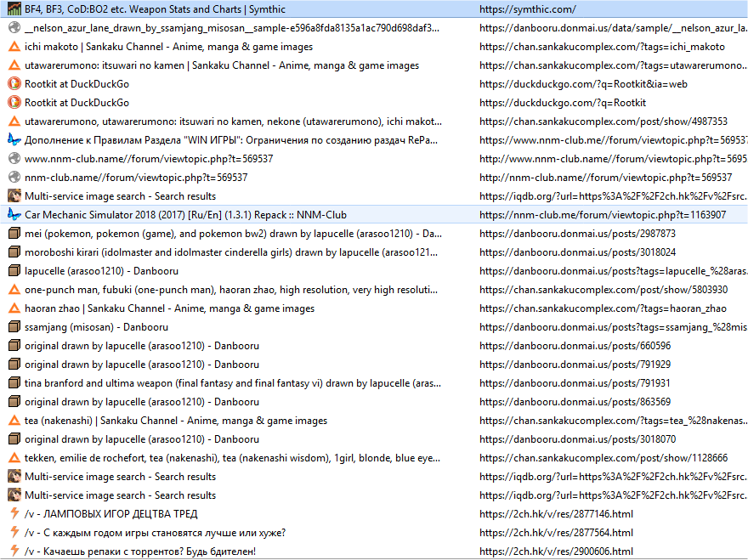Click the NNM-Club bird icon beside Дополнение к Правилам

point(14,139)
